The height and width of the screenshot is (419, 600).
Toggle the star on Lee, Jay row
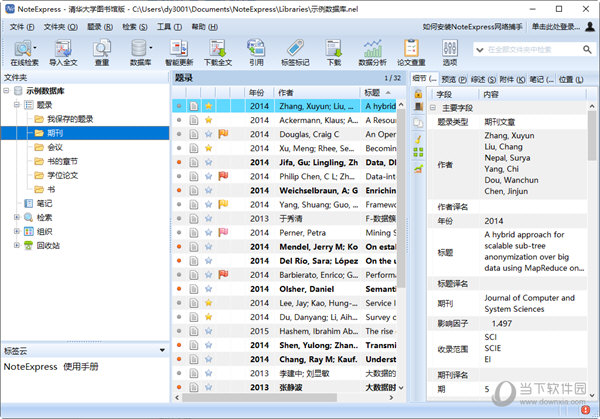pyautogui.click(x=208, y=303)
